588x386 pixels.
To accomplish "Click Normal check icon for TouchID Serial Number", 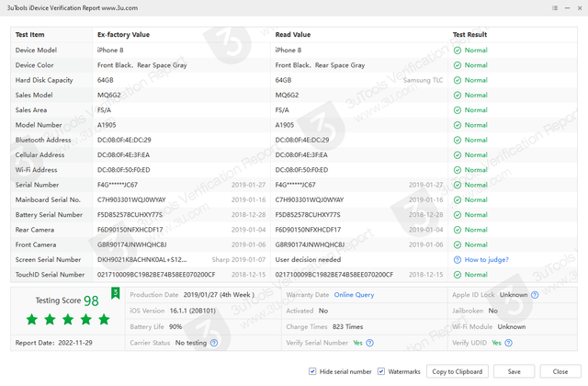I will click(458, 275).
